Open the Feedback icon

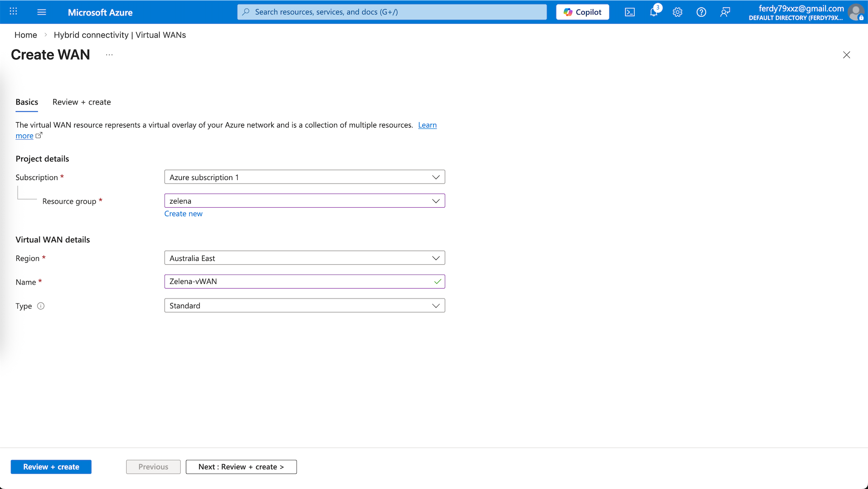[x=725, y=12]
